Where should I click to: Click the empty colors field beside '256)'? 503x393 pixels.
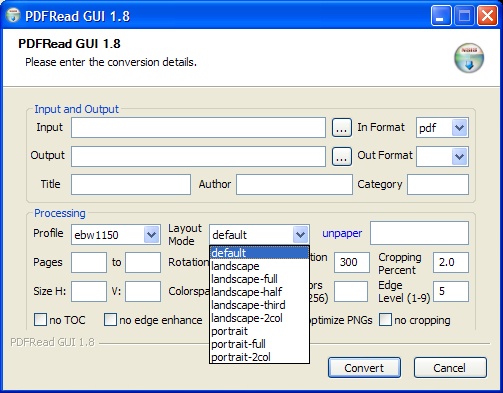click(351, 291)
